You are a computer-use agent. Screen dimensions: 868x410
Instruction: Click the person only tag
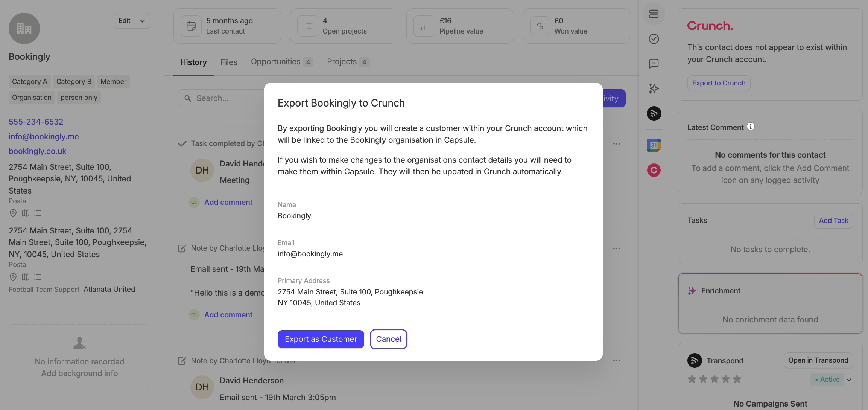[79, 98]
